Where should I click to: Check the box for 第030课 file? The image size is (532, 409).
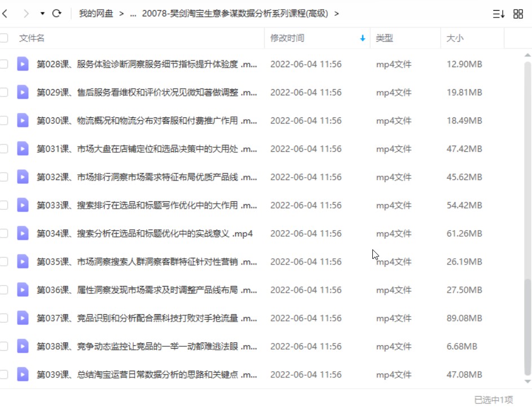pos(4,120)
